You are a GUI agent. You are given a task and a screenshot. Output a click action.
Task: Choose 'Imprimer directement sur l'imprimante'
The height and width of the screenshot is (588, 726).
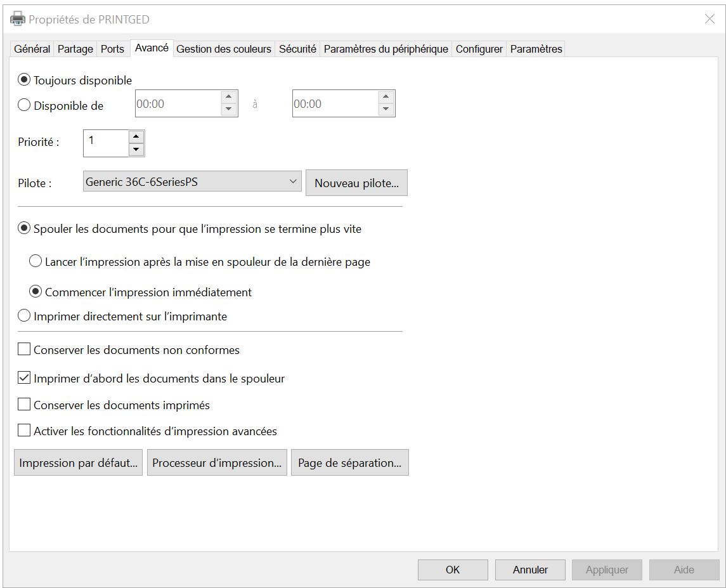click(x=24, y=316)
